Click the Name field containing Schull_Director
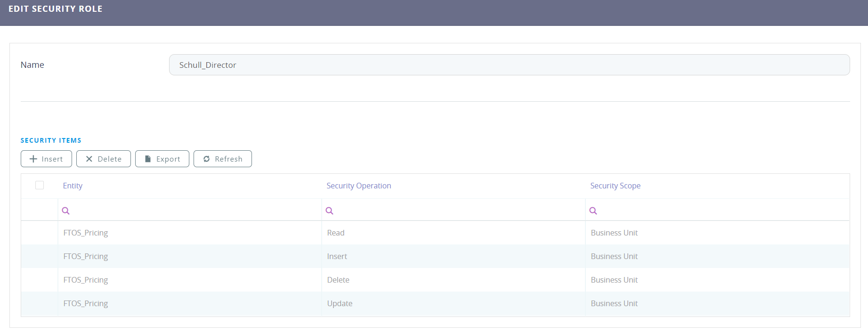Image resolution: width=868 pixels, height=333 pixels. [x=509, y=65]
